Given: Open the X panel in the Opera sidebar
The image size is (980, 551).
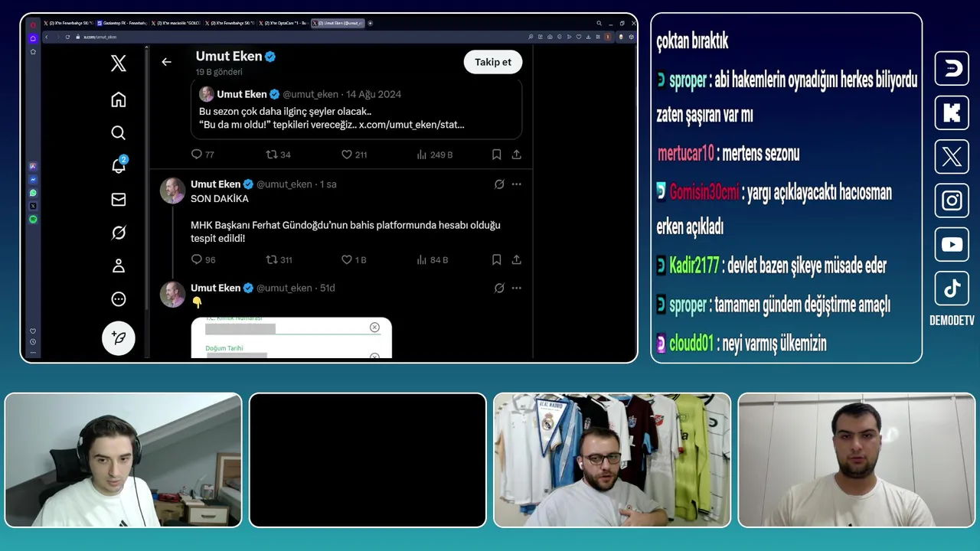Looking at the screenshot, I should (33, 206).
